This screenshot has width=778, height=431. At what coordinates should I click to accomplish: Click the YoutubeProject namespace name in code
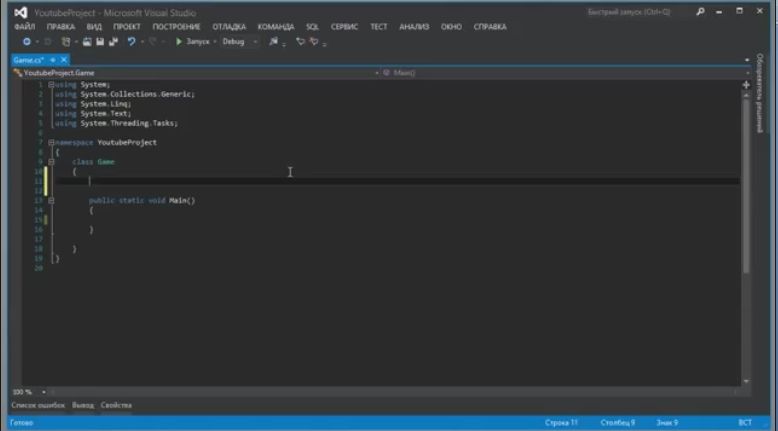pyautogui.click(x=127, y=143)
